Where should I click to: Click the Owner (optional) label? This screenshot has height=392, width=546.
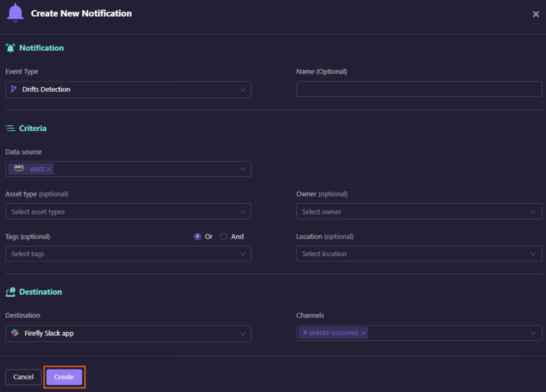tap(322, 194)
